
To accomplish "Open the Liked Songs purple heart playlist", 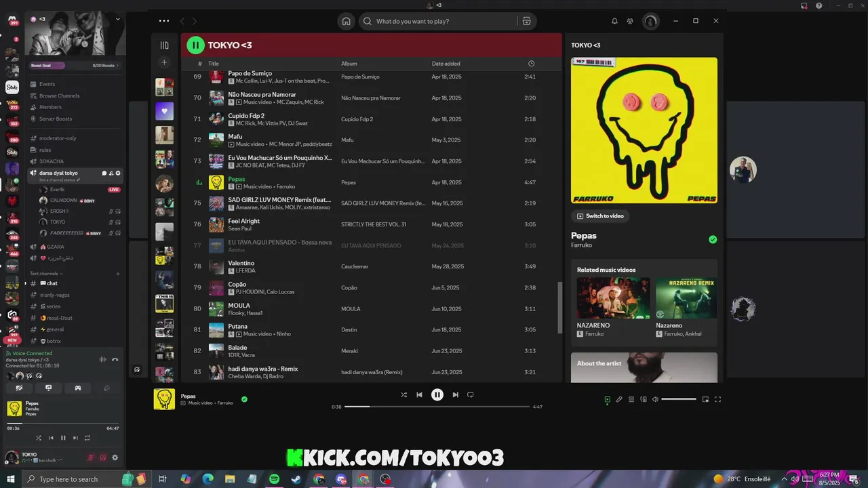I will (x=164, y=111).
